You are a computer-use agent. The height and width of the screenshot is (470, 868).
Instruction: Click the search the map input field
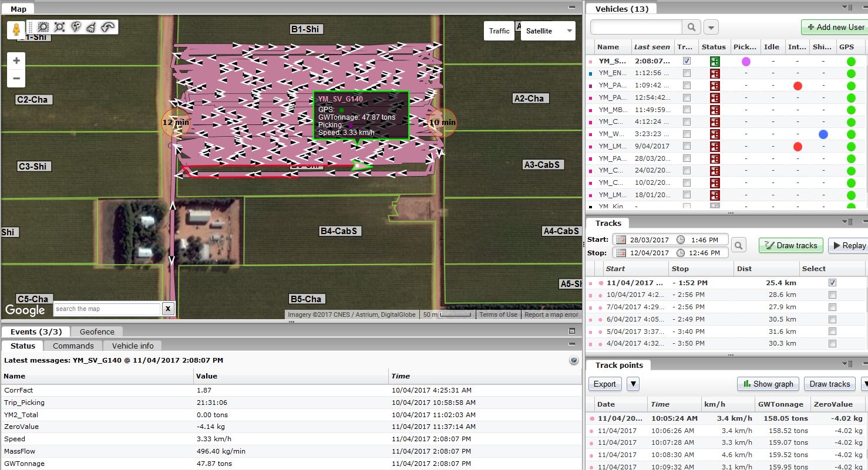point(106,309)
